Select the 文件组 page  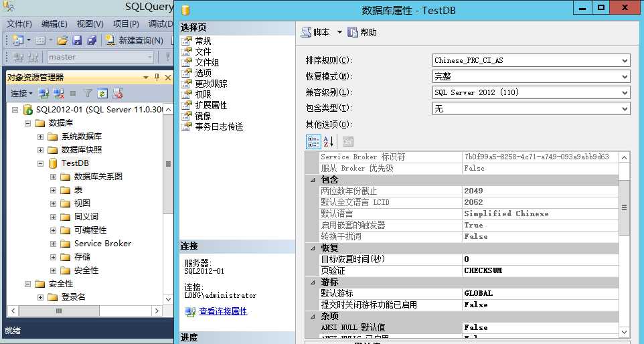(x=207, y=62)
